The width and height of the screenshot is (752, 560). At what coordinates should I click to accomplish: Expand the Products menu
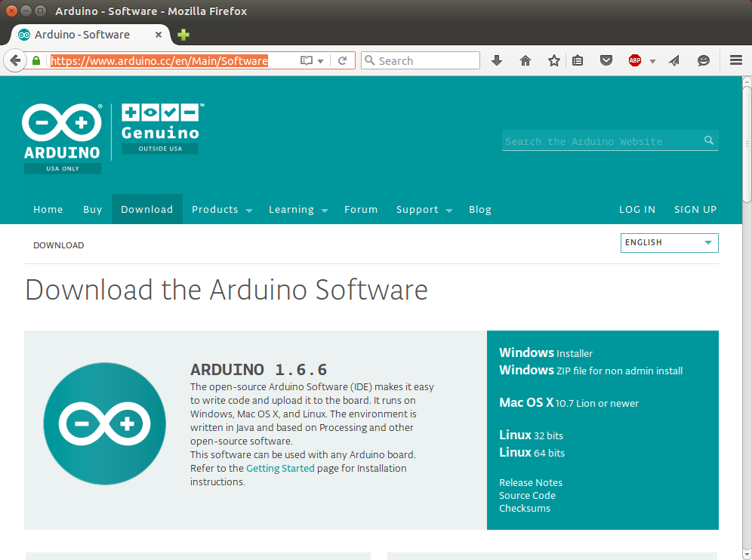click(222, 210)
